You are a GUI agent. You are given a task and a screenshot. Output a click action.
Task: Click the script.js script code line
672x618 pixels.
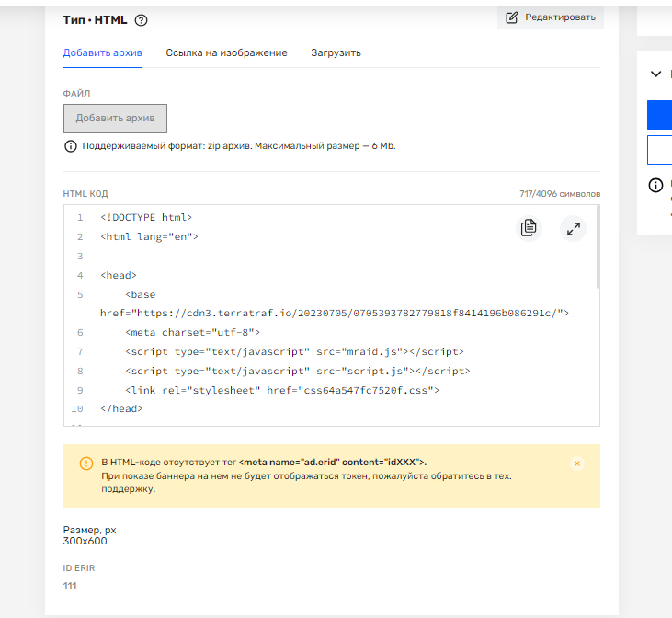pos(298,371)
